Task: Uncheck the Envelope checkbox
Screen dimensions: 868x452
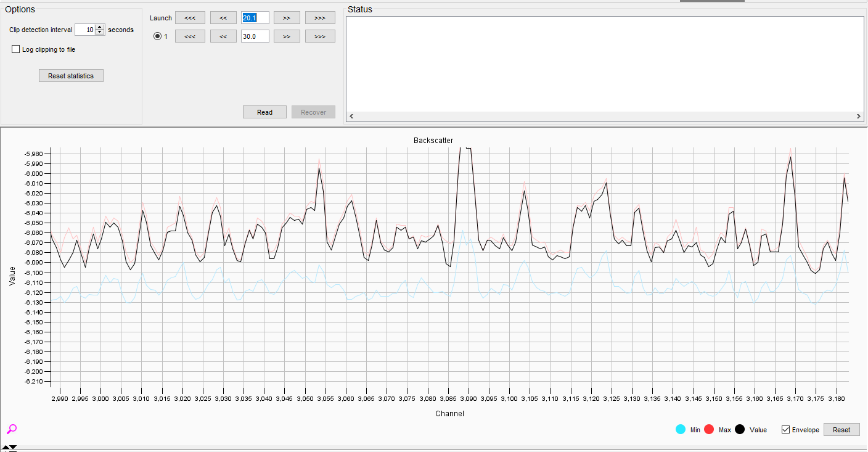Action: coord(785,429)
